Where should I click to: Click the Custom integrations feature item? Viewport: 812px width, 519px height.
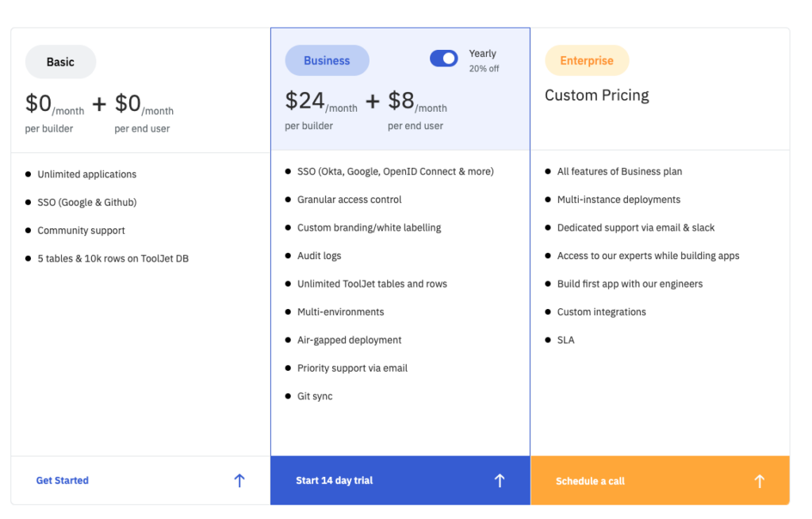601,312
